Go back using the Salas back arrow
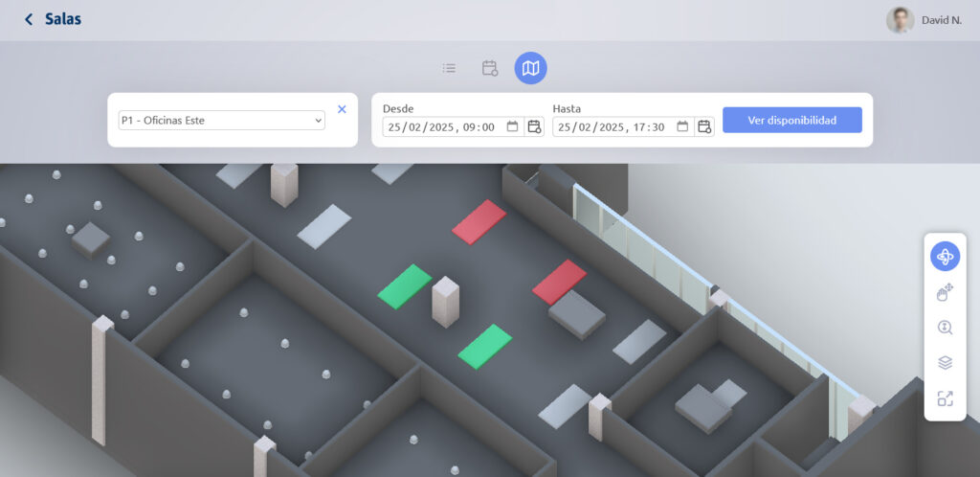Viewport: 980px width, 477px height. [x=29, y=19]
